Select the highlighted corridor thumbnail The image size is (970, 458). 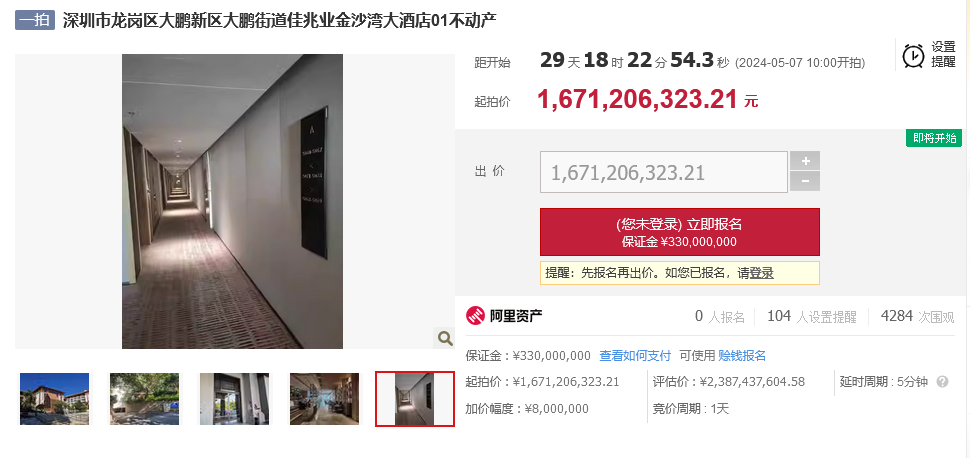point(415,399)
